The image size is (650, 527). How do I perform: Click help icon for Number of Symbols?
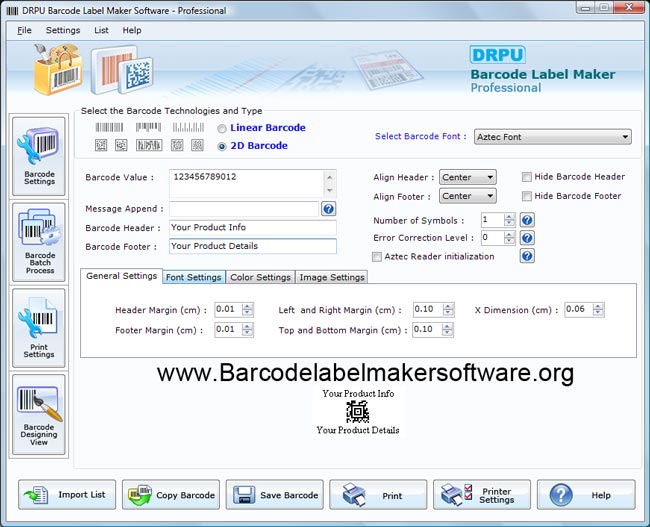(x=527, y=220)
